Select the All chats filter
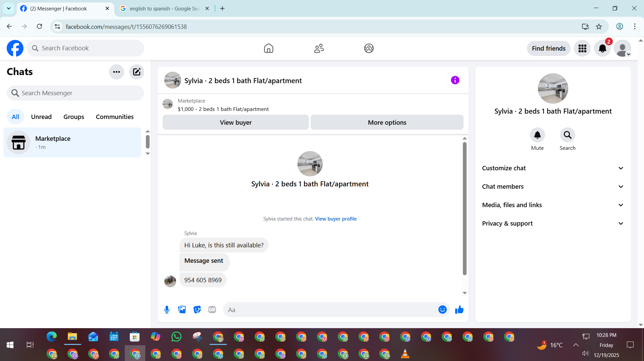 point(15,117)
